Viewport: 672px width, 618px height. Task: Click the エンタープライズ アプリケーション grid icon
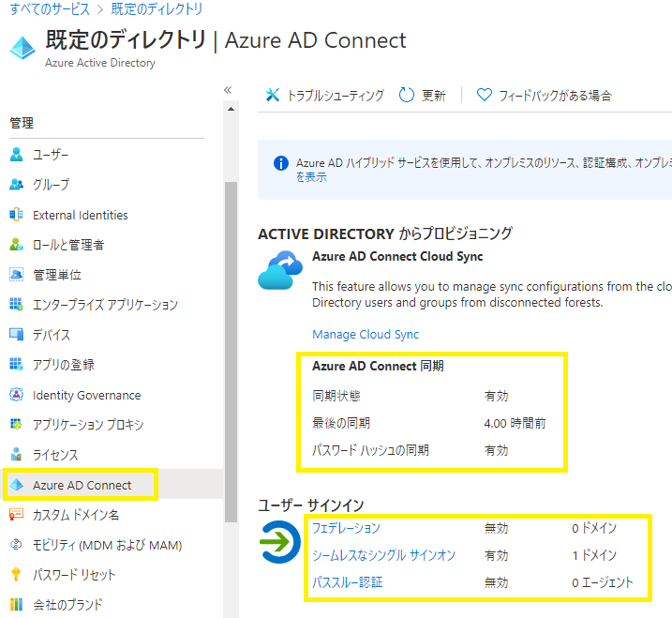pyautogui.click(x=16, y=305)
